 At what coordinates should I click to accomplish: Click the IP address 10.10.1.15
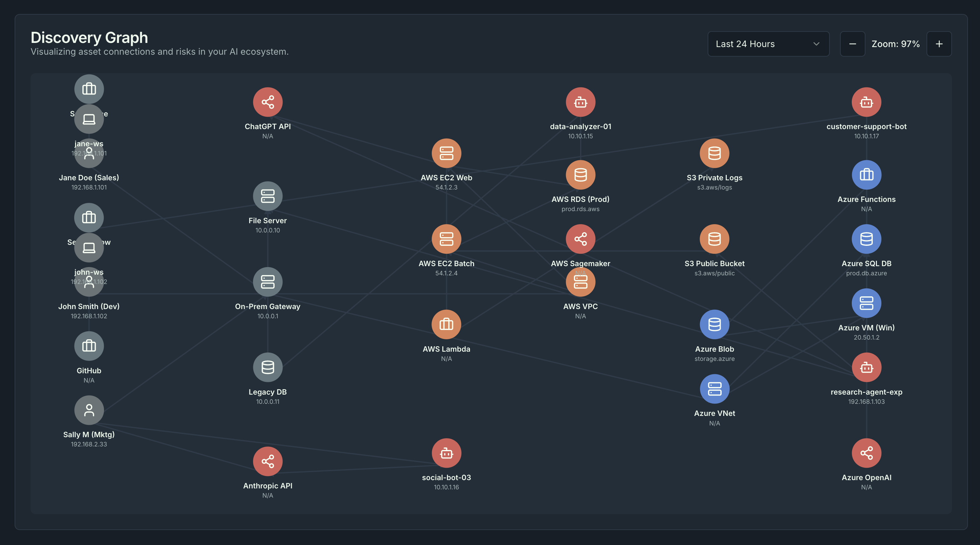[580, 136]
